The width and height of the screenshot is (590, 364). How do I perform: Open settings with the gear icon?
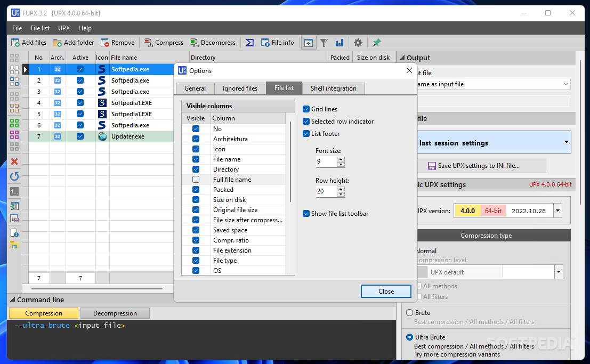coord(358,43)
